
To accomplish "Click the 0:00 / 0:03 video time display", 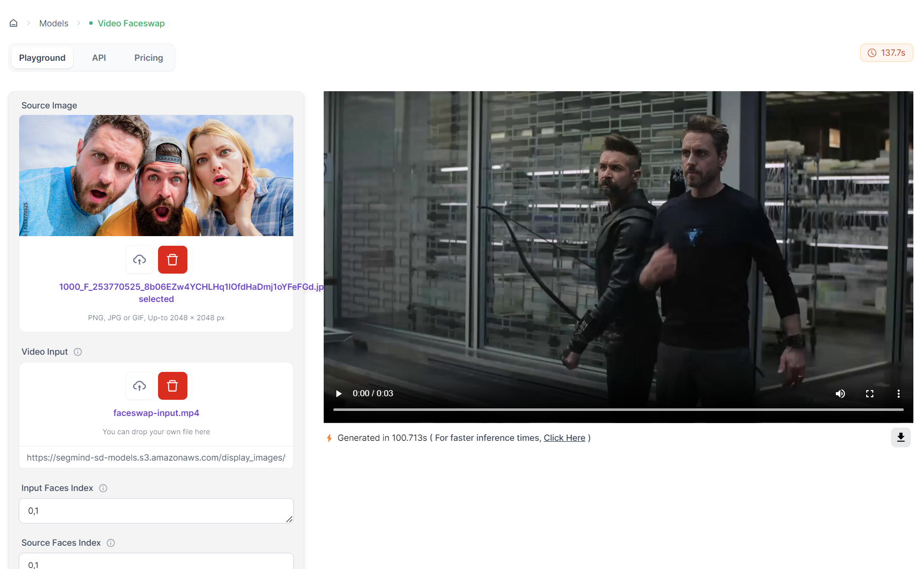I will click(x=373, y=394).
